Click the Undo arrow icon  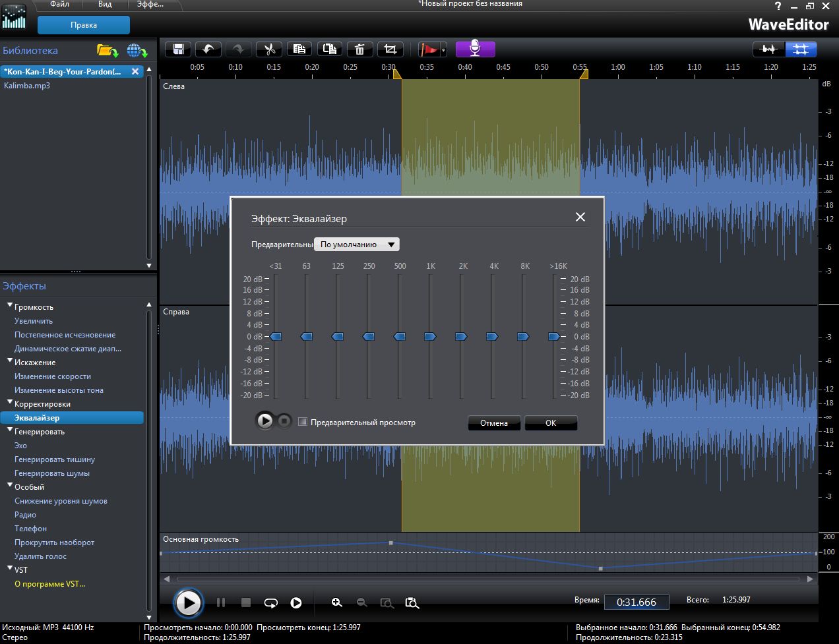coord(208,49)
